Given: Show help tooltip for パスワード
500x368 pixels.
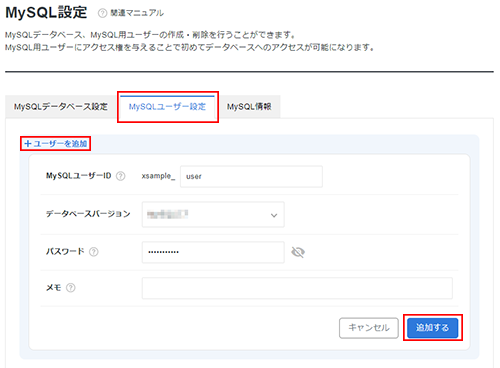Looking at the screenshot, I should click(94, 252).
